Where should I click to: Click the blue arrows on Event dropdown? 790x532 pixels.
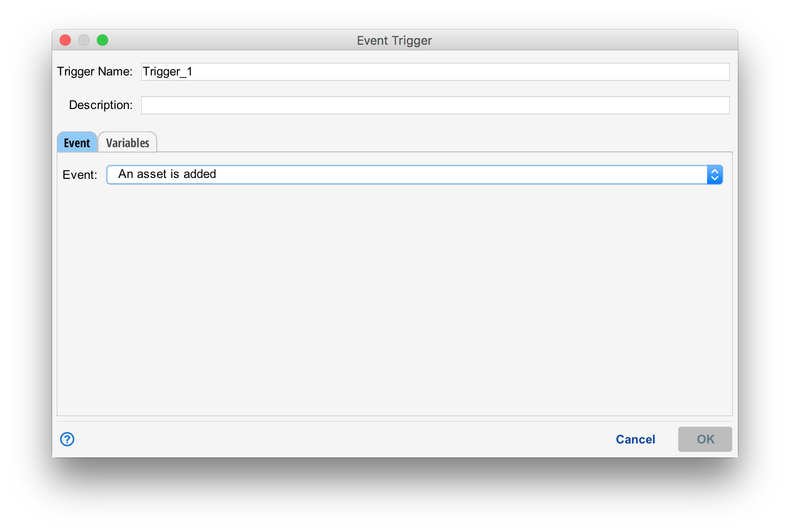715,175
